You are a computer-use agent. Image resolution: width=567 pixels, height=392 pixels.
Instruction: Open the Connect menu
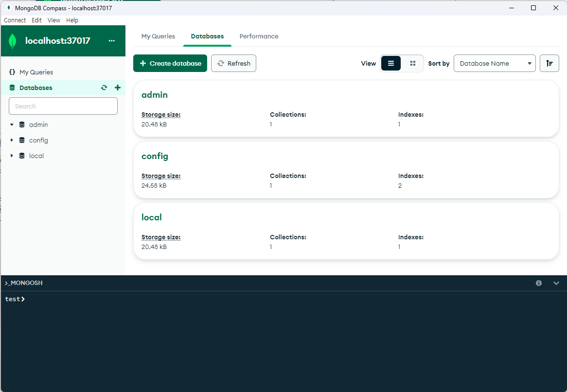click(x=15, y=20)
